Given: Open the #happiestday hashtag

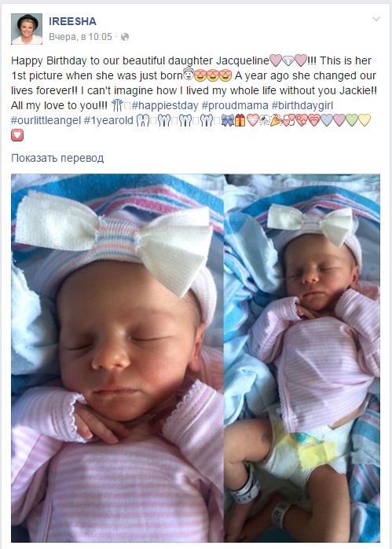Looking at the screenshot, I should pyautogui.click(x=165, y=105).
